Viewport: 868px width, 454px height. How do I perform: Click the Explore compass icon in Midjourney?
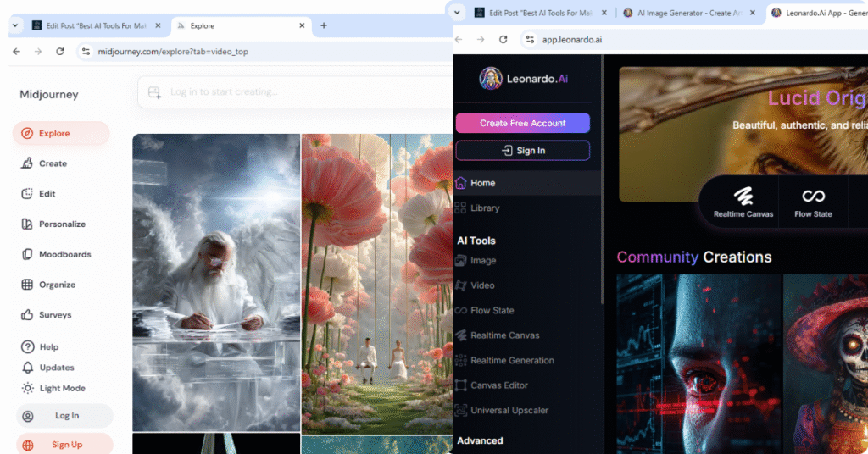27,133
